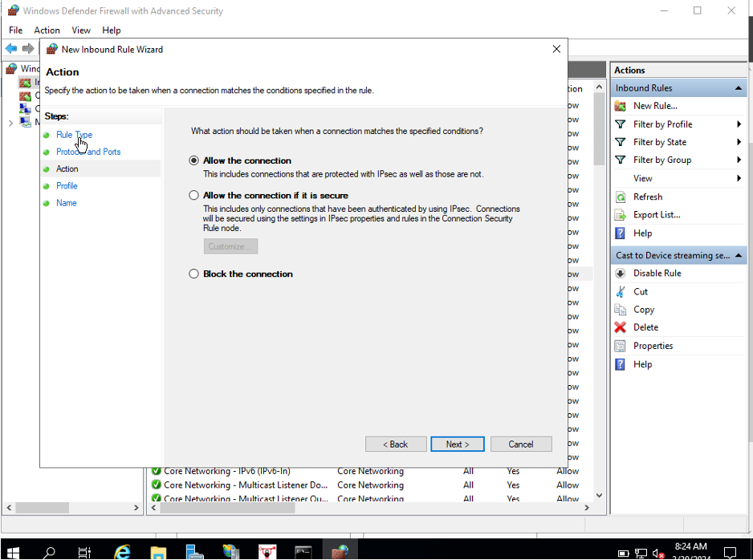This screenshot has height=560, width=753.
Task: Open the Properties icon in Actions pane
Action: tap(621, 346)
